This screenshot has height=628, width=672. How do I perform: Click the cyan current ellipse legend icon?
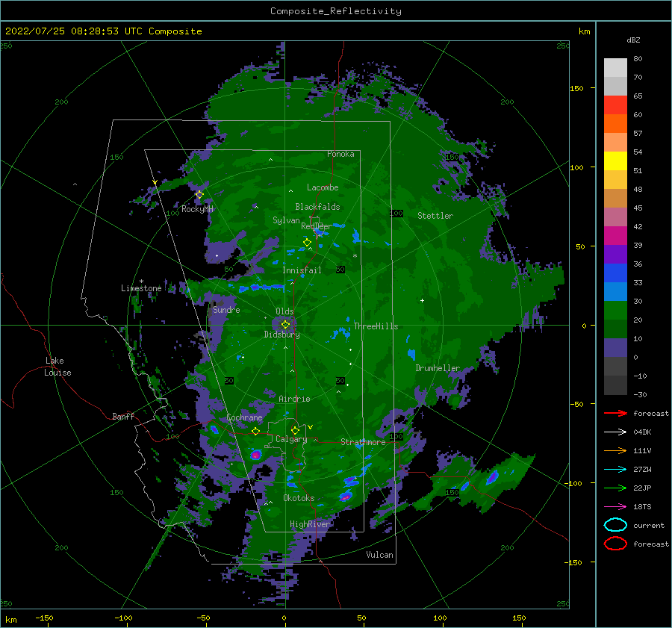[615, 525]
